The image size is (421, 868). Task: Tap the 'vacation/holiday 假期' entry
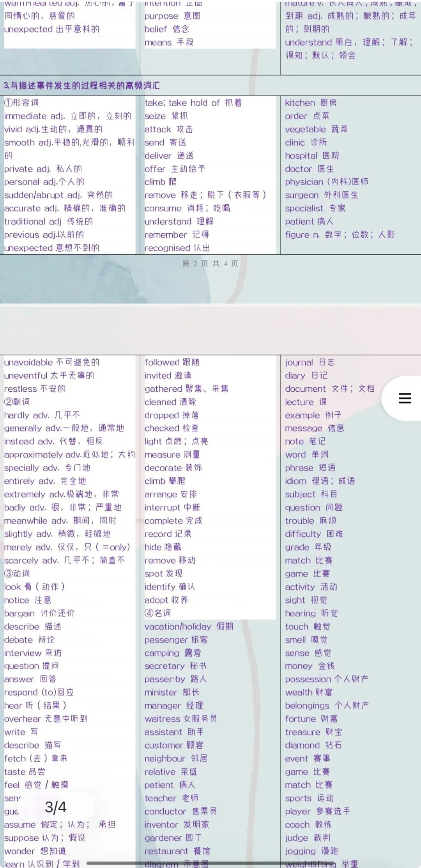coord(189,627)
